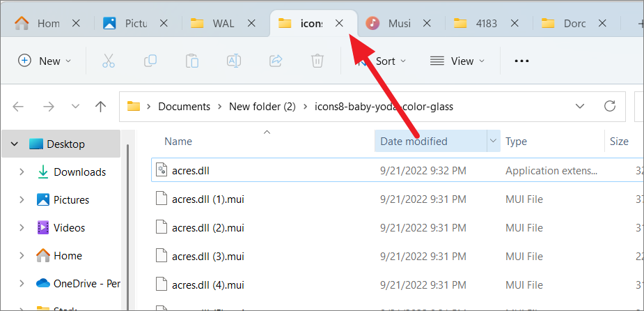Open the Date modified column filter arrow
The image size is (644, 311).
[493, 141]
